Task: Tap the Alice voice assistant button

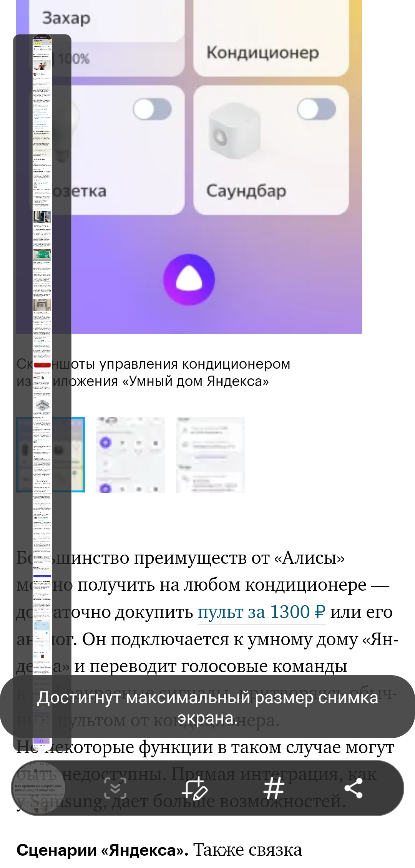Action: point(189,279)
